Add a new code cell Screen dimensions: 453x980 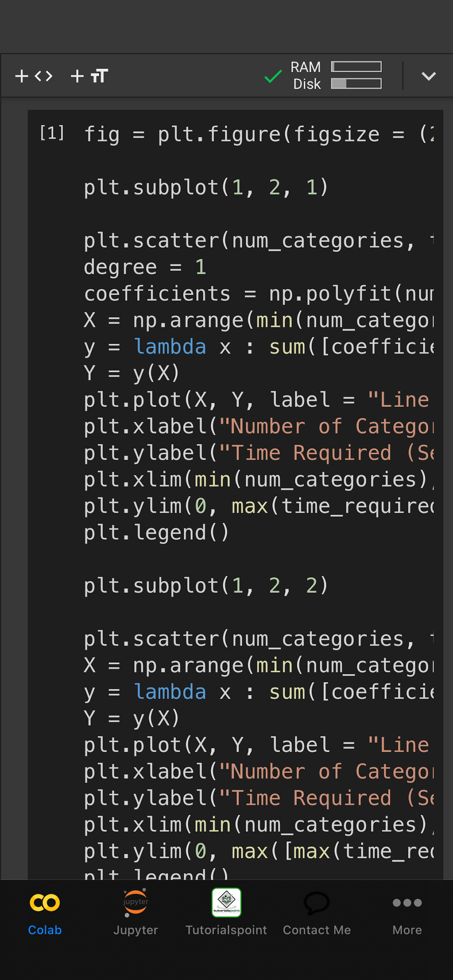[34, 76]
